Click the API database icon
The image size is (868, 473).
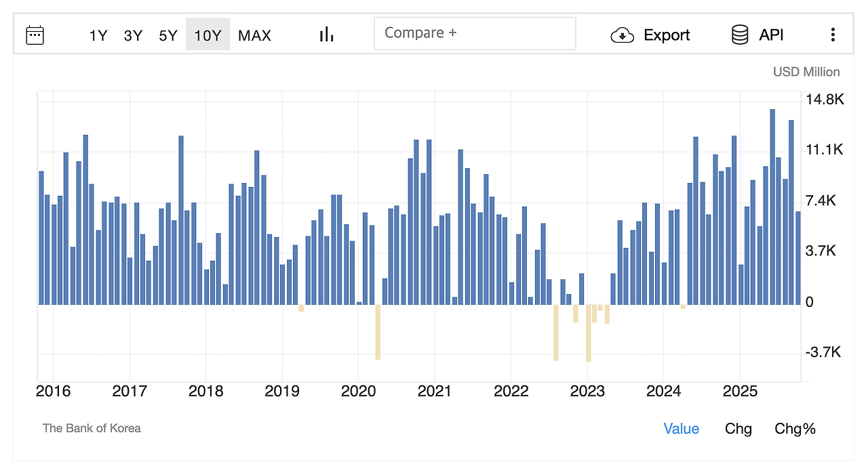coord(740,35)
